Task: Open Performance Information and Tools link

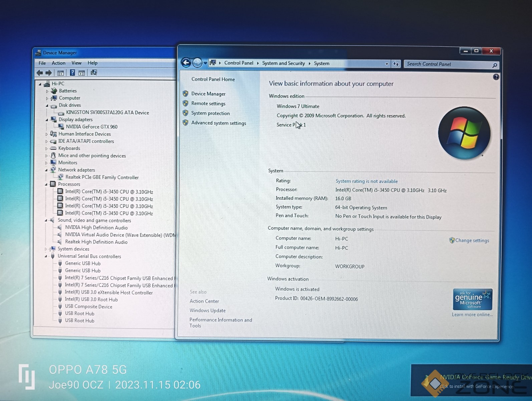Action: coord(221,323)
